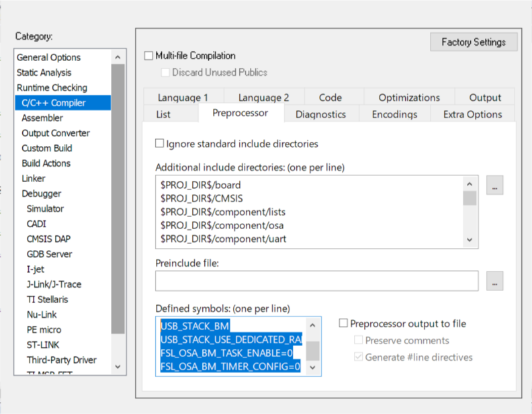Open the Extra Options tab
This screenshot has width=532, height=414.
click(x=472, y=114)
